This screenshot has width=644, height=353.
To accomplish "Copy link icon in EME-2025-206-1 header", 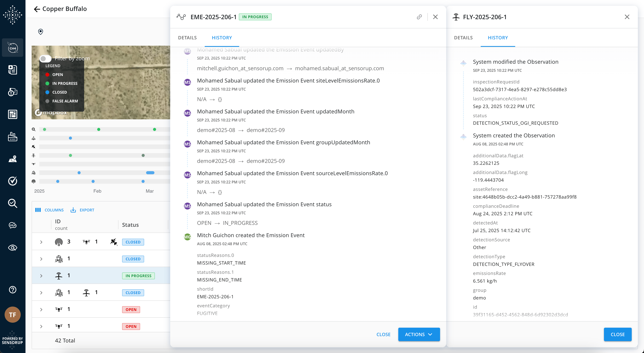I will [x=419, y=17].
